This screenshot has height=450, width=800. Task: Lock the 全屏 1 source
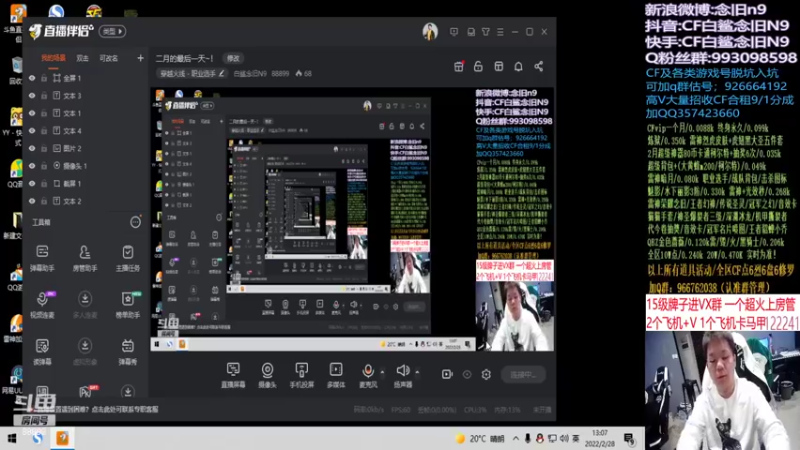[44, 78]
